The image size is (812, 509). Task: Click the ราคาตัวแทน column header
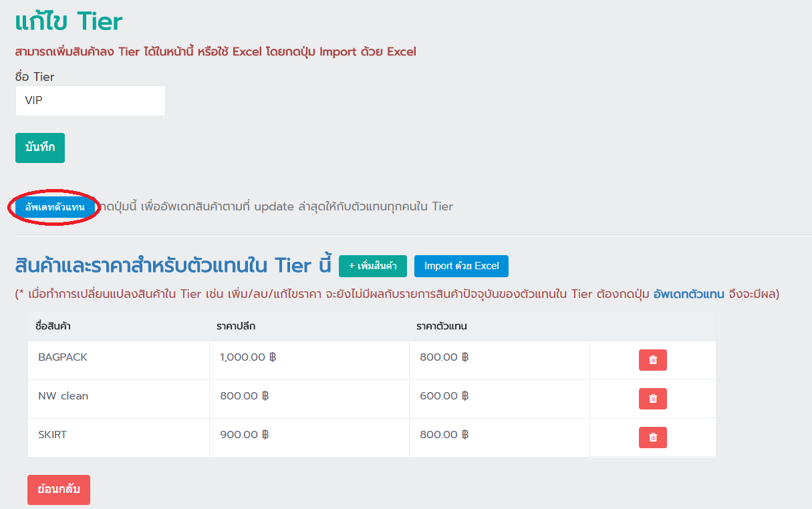pos(441,327)
